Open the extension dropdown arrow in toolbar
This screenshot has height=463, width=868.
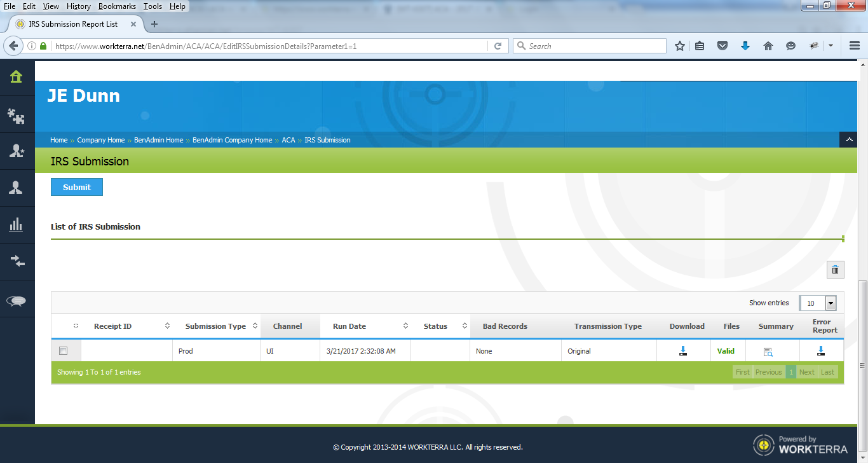coord(831,46)
